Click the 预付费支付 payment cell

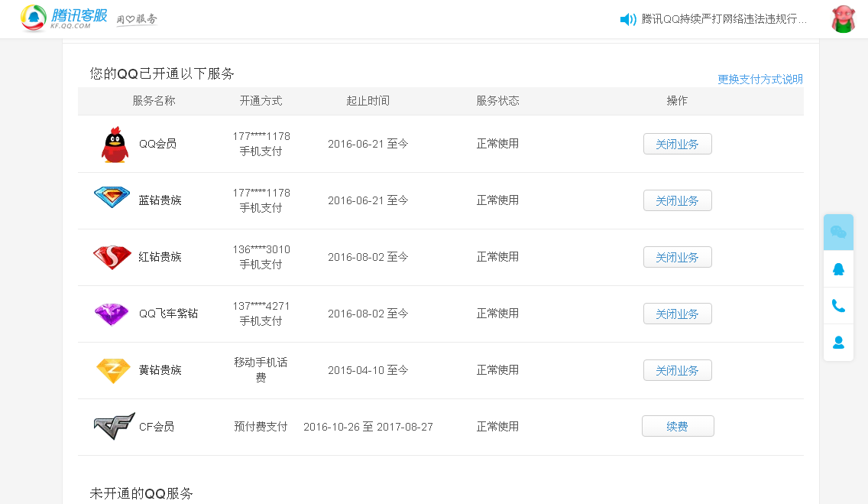tap(261, 427)
